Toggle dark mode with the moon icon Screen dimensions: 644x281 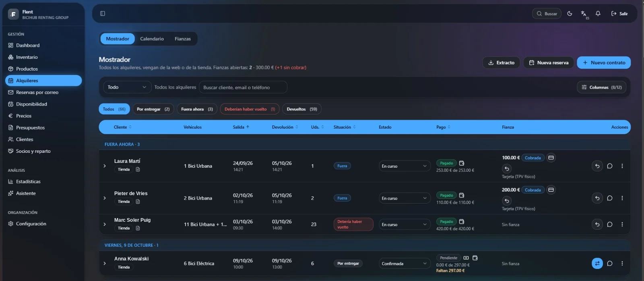click(x=570, y=14)
